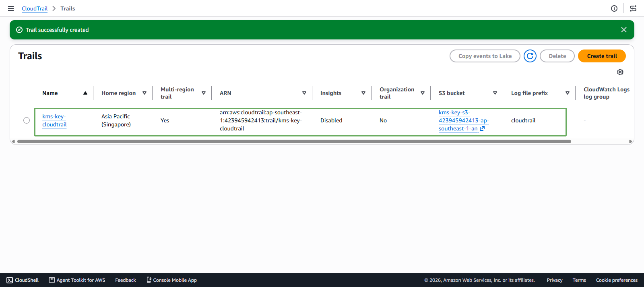Click Copy events to Lake button

tap(485, 56)
